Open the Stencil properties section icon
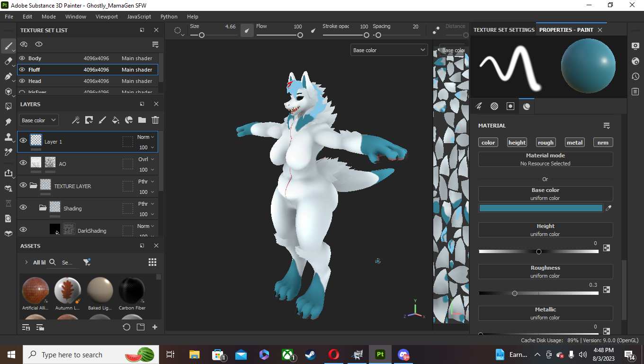 [510, 106]
